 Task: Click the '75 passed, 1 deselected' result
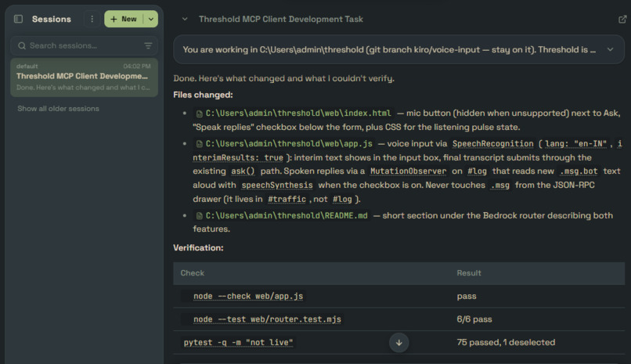[506, 342]
